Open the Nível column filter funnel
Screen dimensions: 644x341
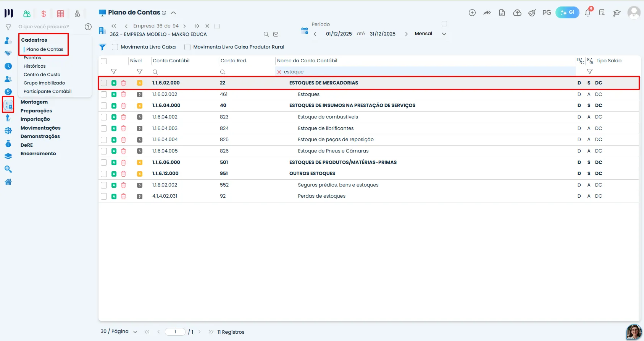coord(140,72)
